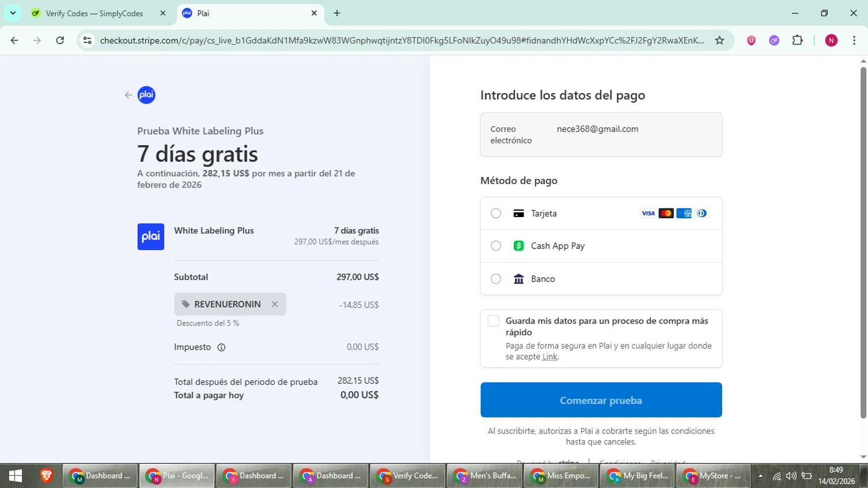
Task: Click the page vertical scrollbar
Action: [863, 243]
